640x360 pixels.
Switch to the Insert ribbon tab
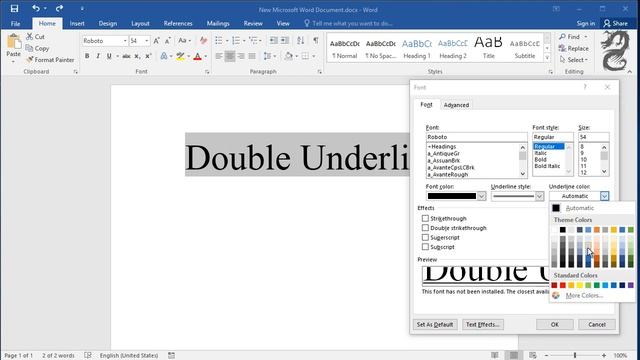point(77,23)
